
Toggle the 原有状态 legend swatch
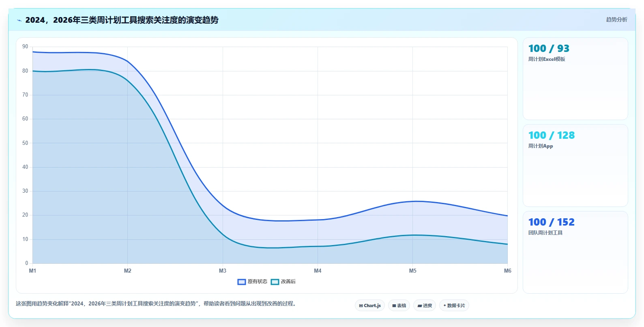(x=242, y=282)
